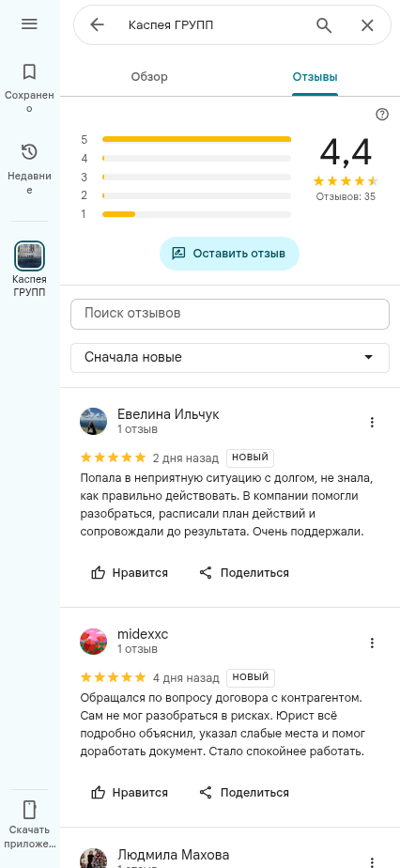Select the Отзывы tab
Screen dimensions: 400x868
point(315,77)
